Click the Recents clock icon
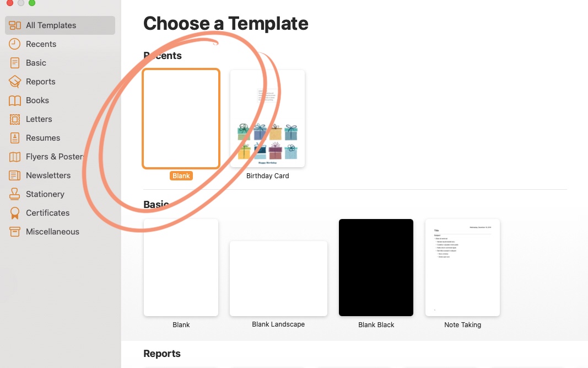The width and height of the screenshot is (588, 368). pyautogui.click(x=15, y=44)
